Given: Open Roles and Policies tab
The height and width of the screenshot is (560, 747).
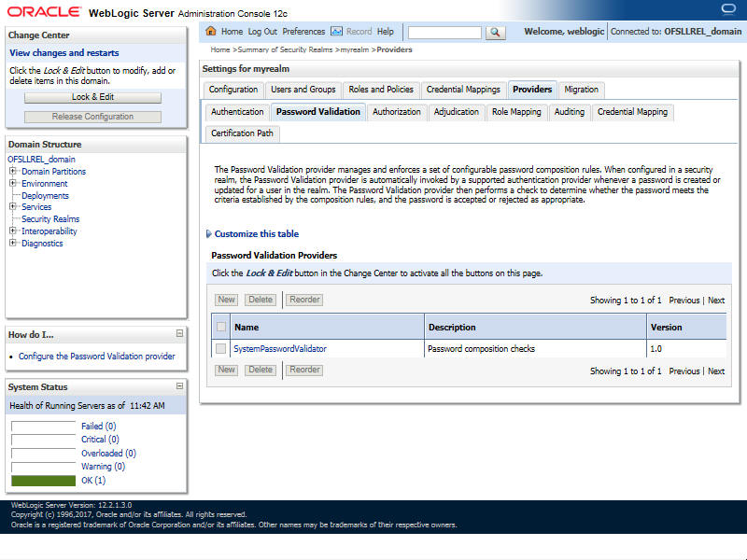Looking at the screenshot, I should pos(381,90).
